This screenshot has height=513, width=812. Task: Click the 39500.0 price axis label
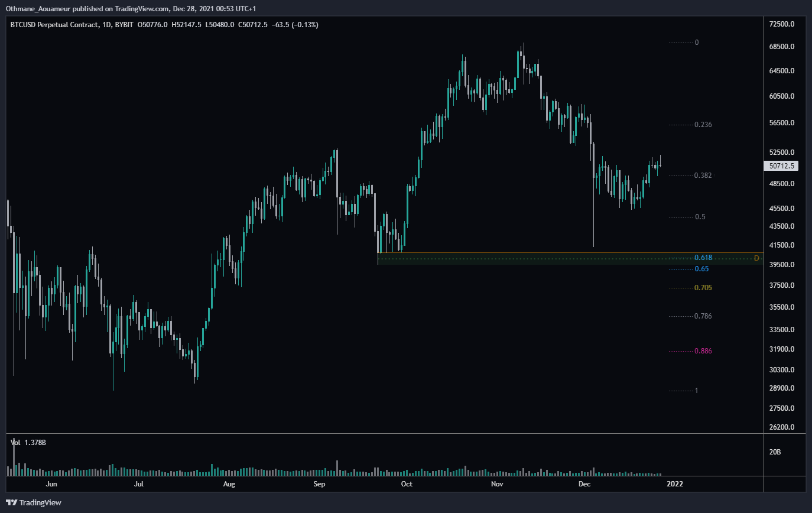pyautogui.click(x=781, y=265)
